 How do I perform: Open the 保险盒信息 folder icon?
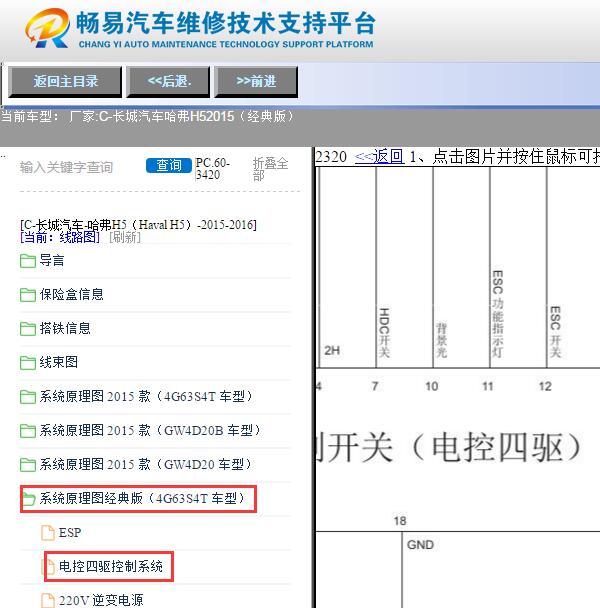(x=28, y=295)
